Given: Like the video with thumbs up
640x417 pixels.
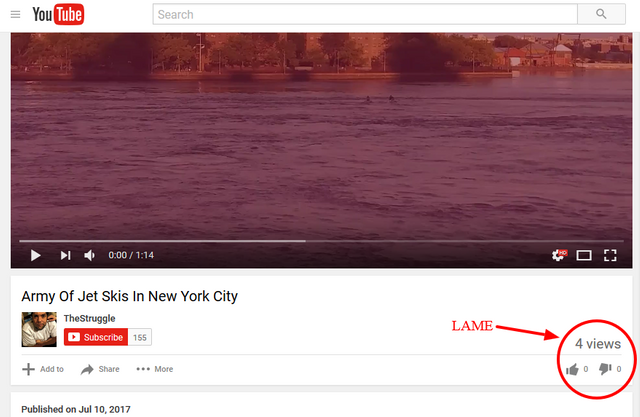Looking at the screenshot, I should pos(573,369).
